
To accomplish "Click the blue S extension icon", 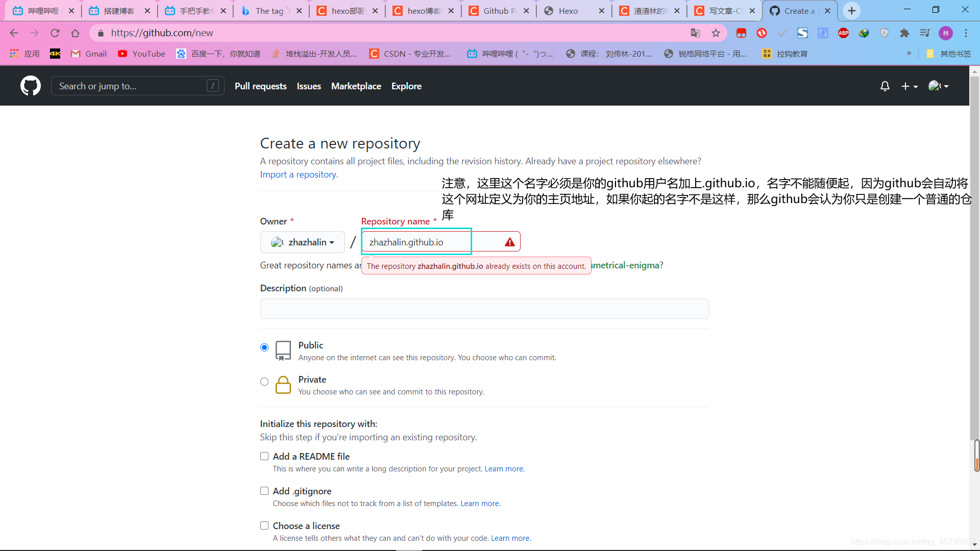I will click(x=802, y=33).
